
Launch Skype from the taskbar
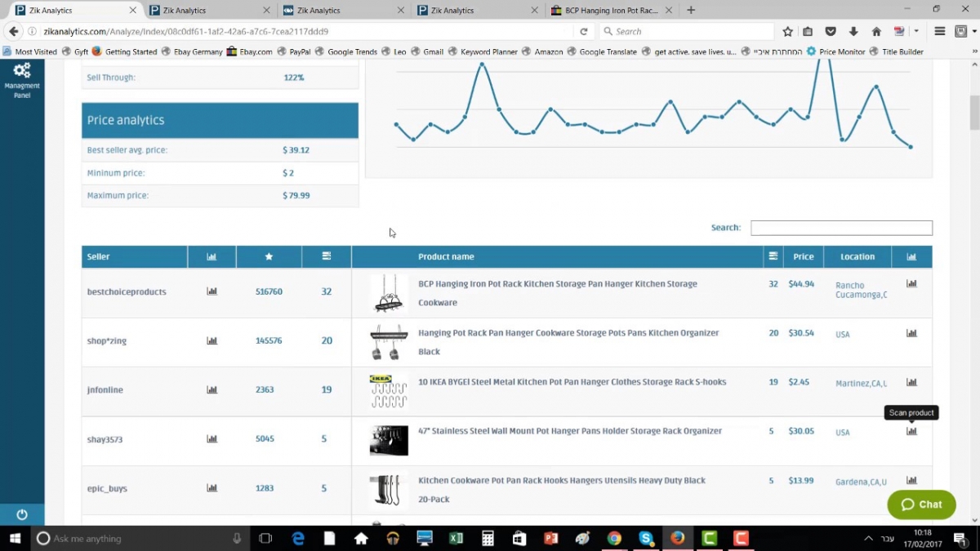pyautogui.click(x=646, y=538)
